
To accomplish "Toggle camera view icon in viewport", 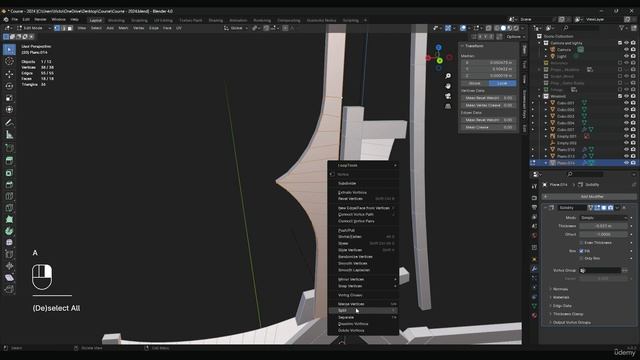I will 448,96.
